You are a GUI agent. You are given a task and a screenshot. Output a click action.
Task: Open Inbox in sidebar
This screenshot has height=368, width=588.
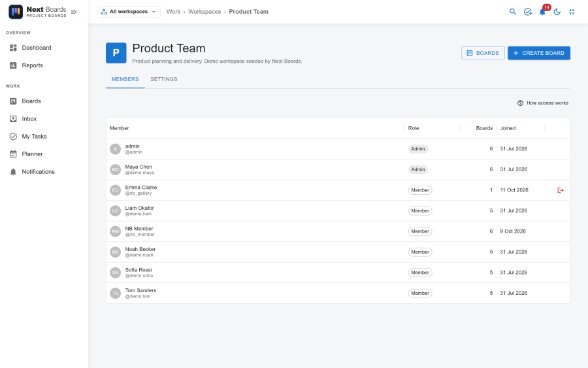[44, 118]
